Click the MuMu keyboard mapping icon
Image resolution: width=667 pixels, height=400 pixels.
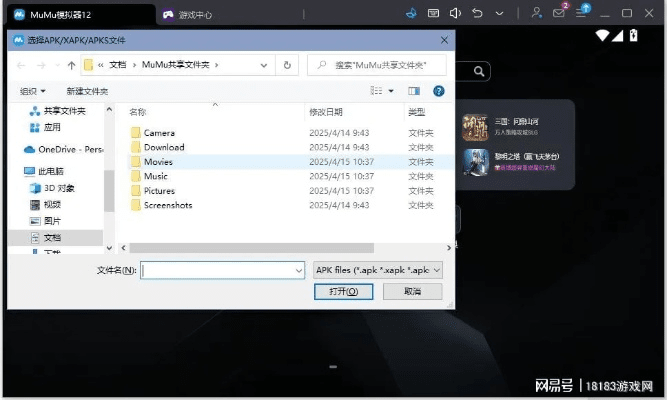[x=433, y=13]
